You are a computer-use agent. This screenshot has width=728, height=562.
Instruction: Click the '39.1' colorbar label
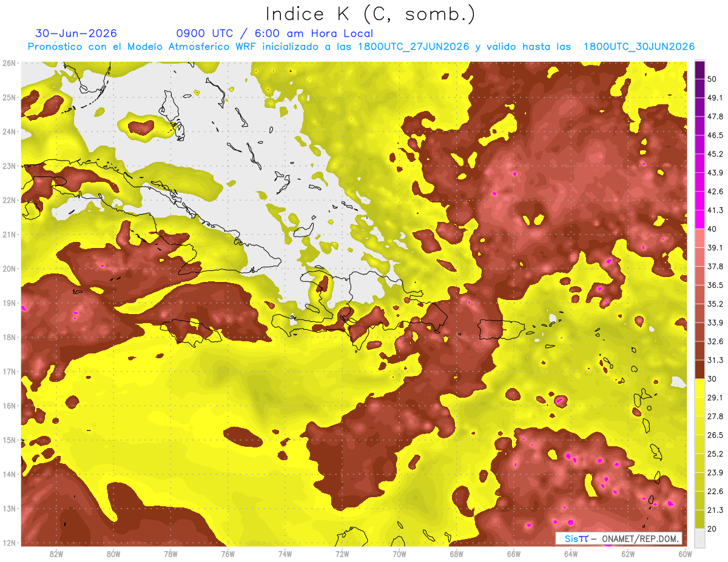[715, 247]
